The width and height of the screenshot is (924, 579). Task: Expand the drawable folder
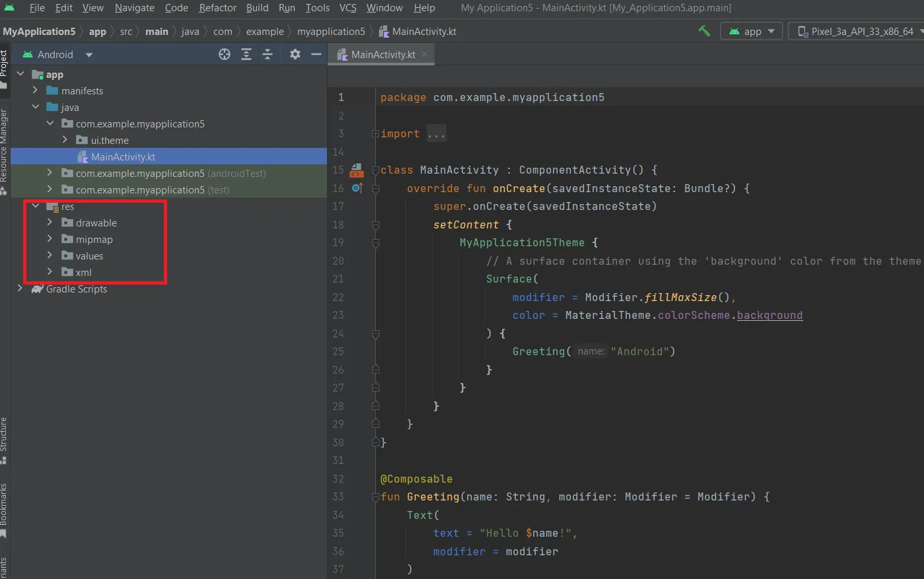click(x=50, y=222)
